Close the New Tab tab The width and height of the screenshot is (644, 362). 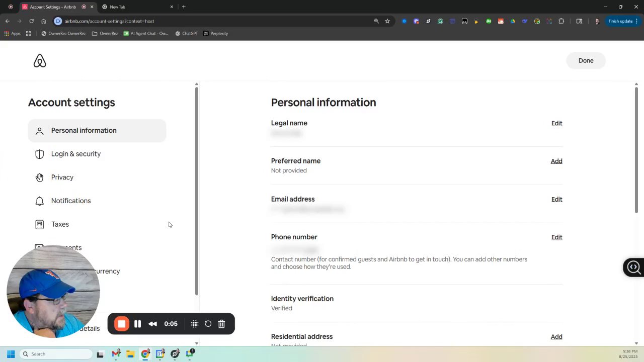172,7
